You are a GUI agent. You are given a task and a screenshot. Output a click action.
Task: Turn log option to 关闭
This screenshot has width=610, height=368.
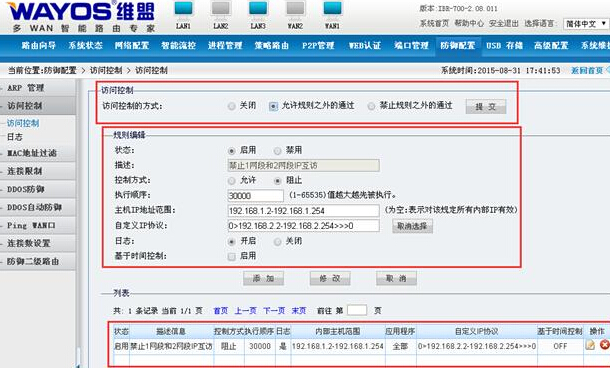[277, 242]
